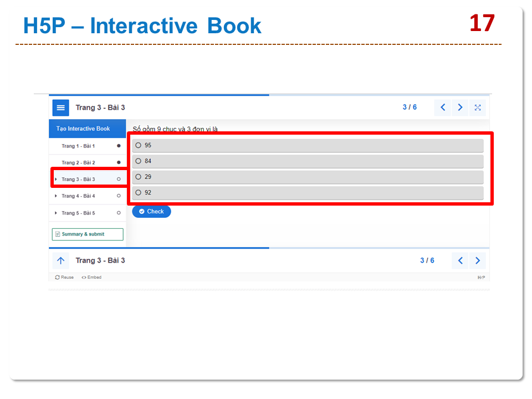This screenshot has width=532, height=399.
Task: Choose answer 92 radio option
Action: (x=139, y=193)
